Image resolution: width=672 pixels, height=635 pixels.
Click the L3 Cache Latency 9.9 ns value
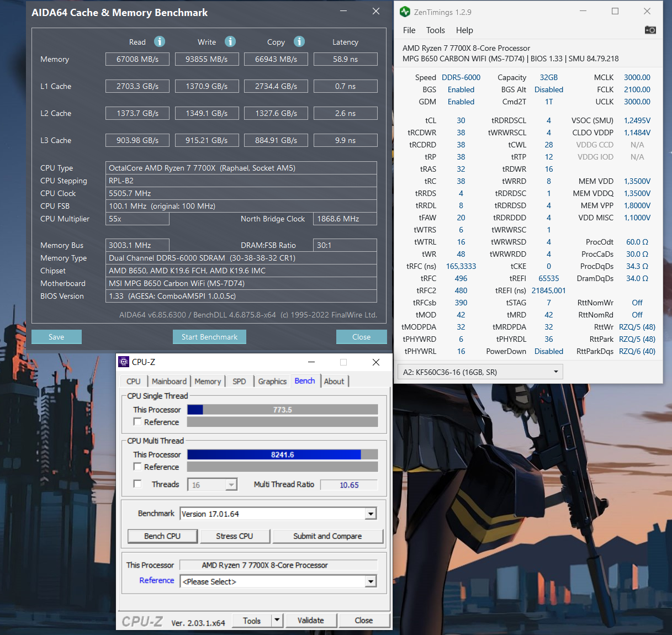pyautogui.click(x=346, y=140)
